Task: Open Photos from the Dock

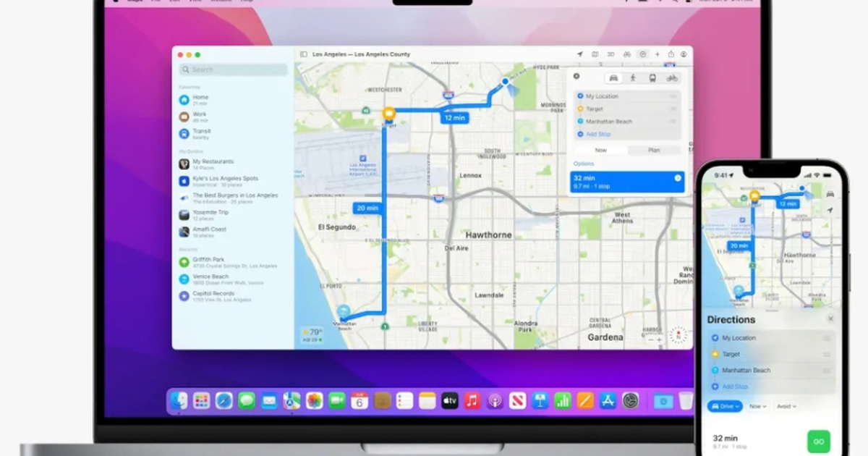Action: 314,400
